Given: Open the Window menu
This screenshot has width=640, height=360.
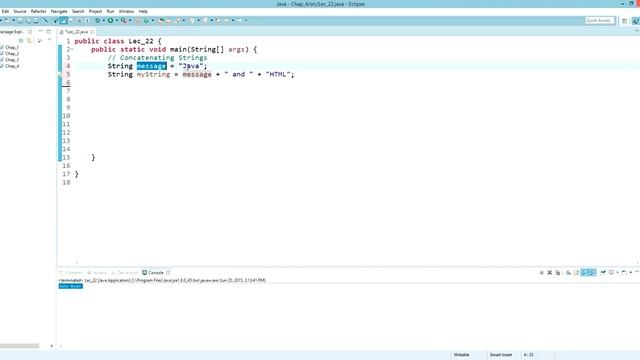Looking at the screenshot, I should click(126, 11).
